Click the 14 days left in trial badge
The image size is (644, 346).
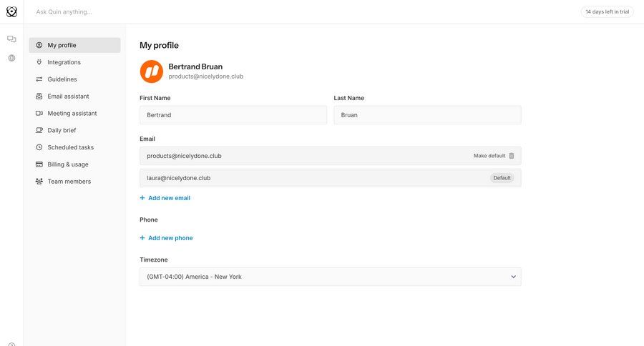(607, 11)
